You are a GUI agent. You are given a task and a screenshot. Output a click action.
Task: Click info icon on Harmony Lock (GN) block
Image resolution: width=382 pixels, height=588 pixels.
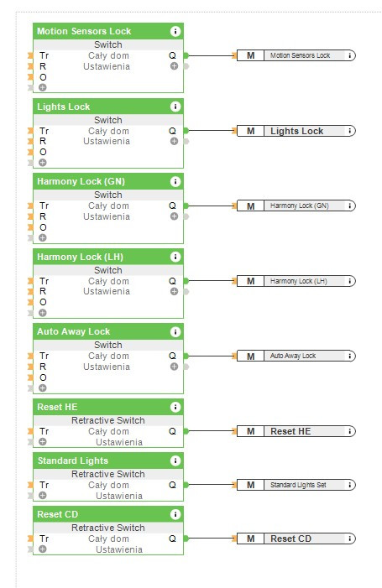pyautogui.click(x=175, y=182)
